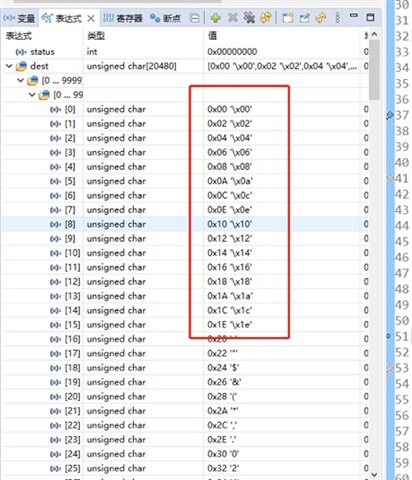
Task: Select the status expression row
Action: (185, 52)
